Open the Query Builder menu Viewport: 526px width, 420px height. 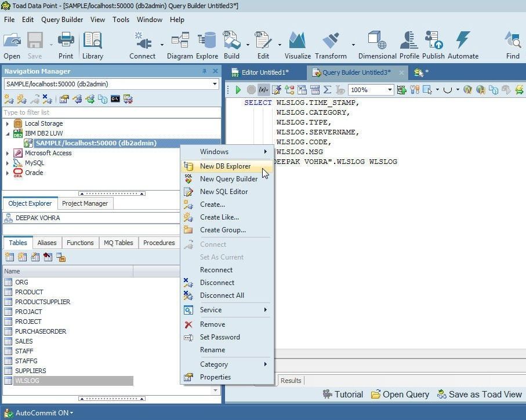(62, 20)
